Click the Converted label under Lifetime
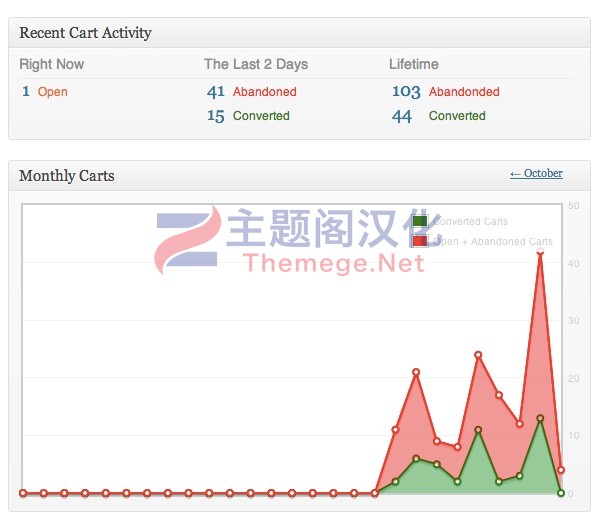 coord(457,116)
